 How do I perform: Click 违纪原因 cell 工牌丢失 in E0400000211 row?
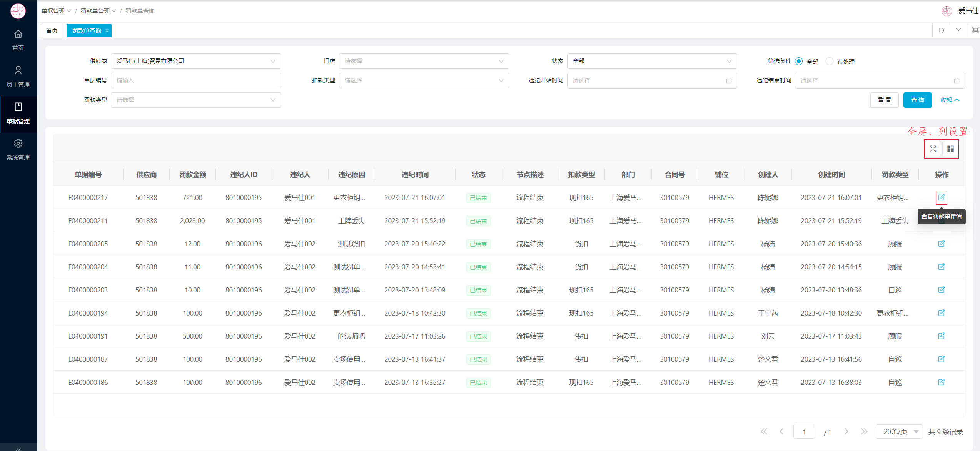(351, 221)
